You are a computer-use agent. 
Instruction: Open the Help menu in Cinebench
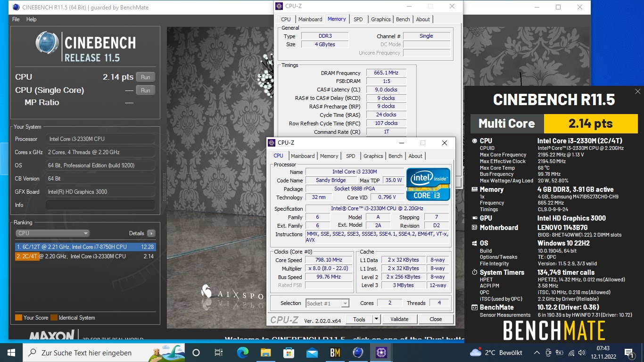(32, 19)
